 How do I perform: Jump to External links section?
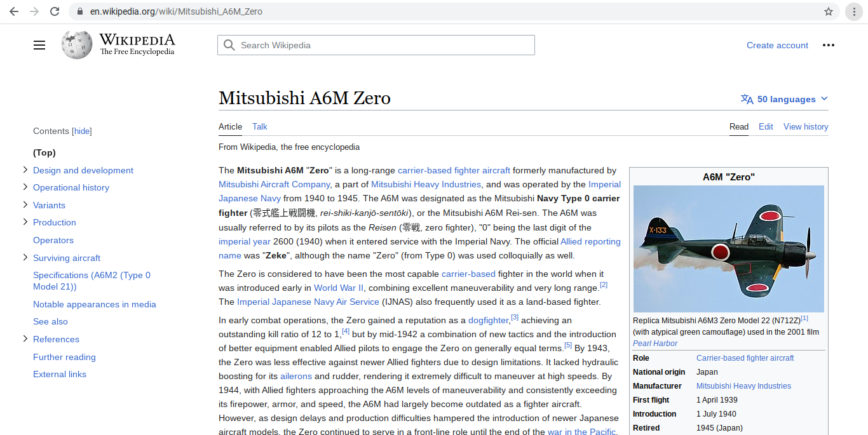60,374
